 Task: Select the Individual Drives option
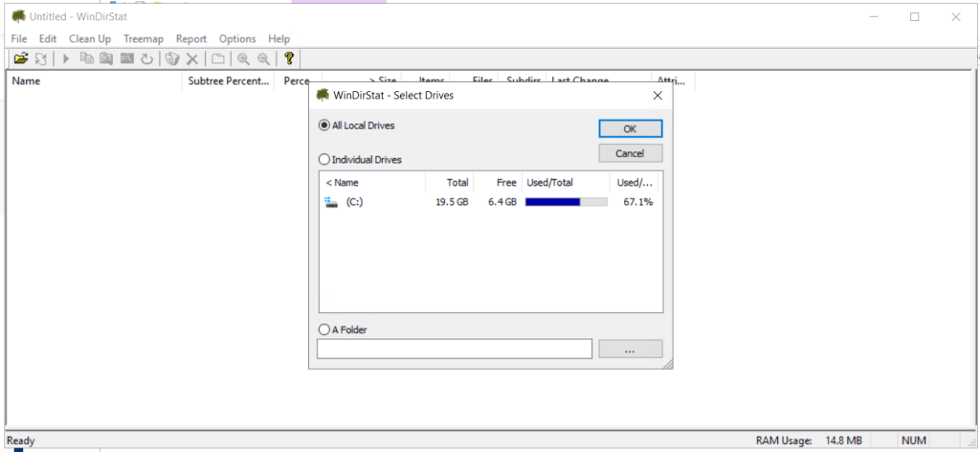[360, 159]
